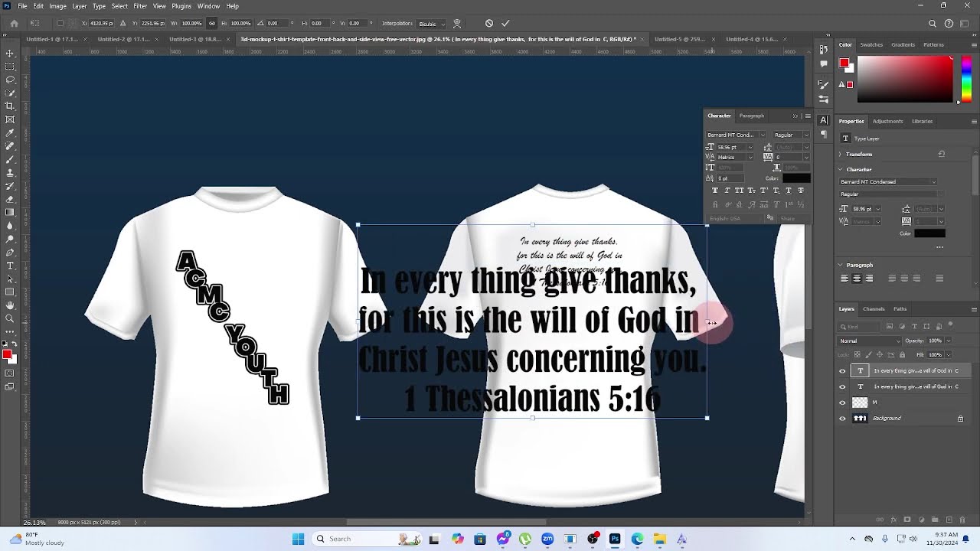
Task: Collapse the Paragraph section in Properties
Action: coord(841,265)
